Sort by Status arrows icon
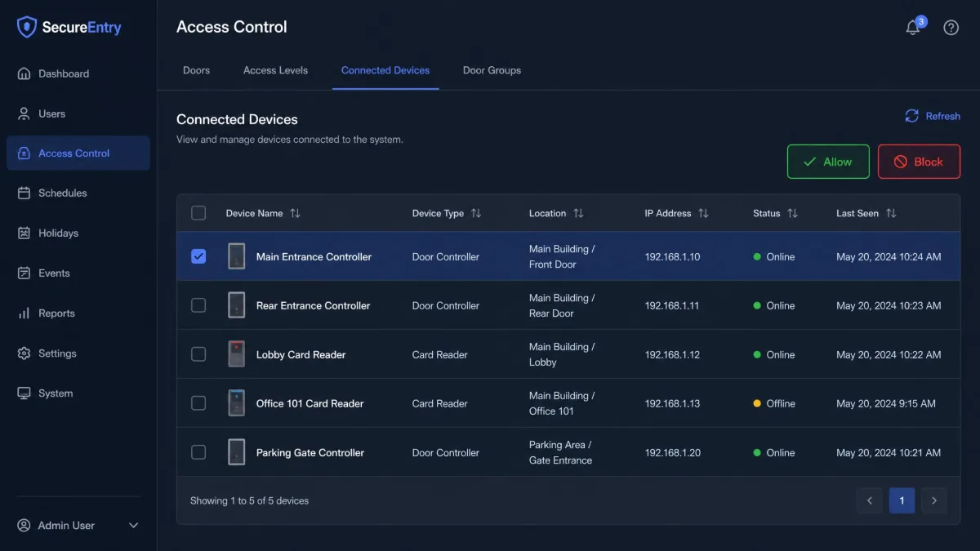Screen dimensions: 980x551 pyautogui.click(x=792, y=213)
